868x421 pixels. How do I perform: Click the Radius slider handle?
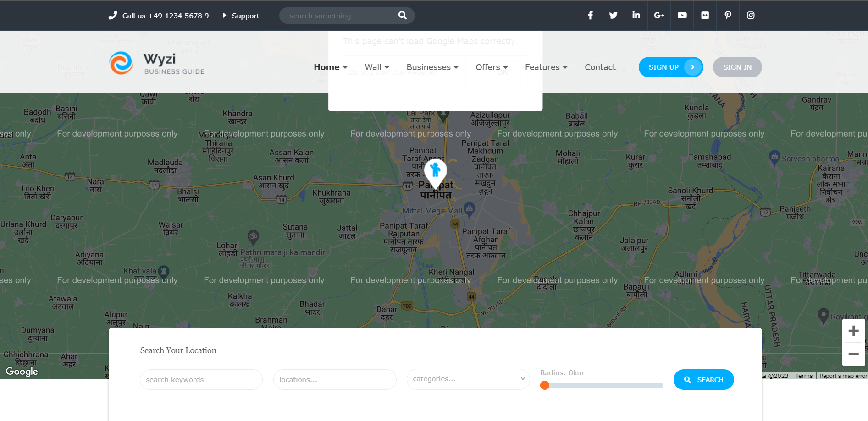545,385
